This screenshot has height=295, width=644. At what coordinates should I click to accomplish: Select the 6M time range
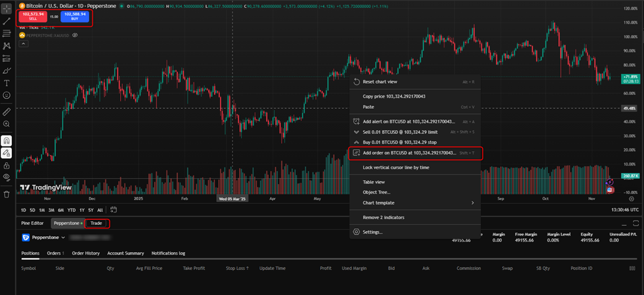(61, 210)
